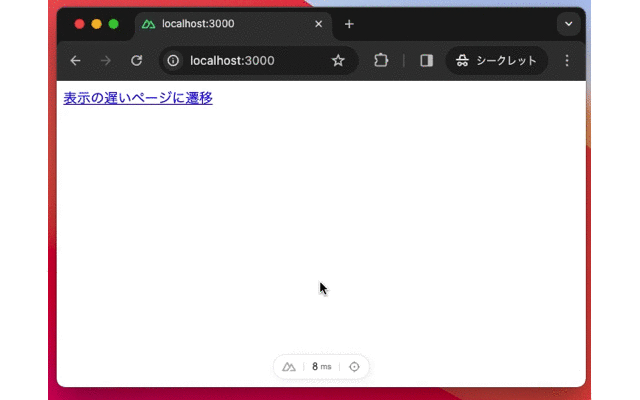The width and height of the screenshot is (640, 400).
Task: Open Nuxt DevTools via the Nuxt logo
Action: [x=289, y=367]
